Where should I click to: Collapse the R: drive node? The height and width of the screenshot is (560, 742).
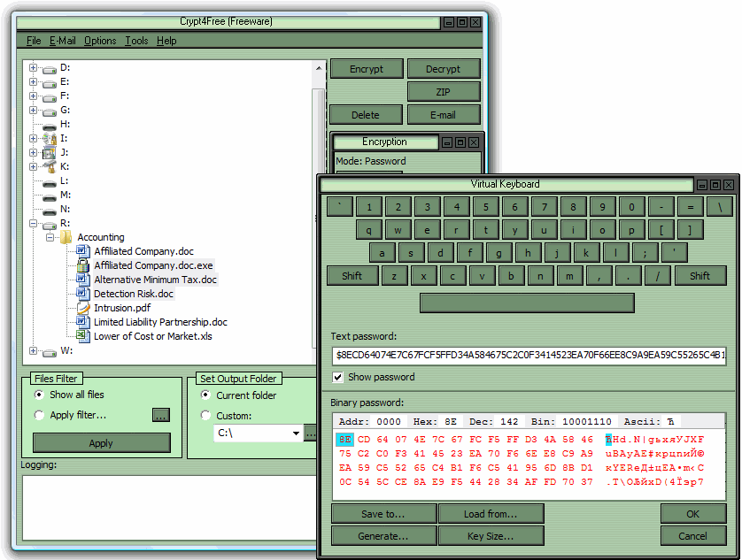click(33, 223)
